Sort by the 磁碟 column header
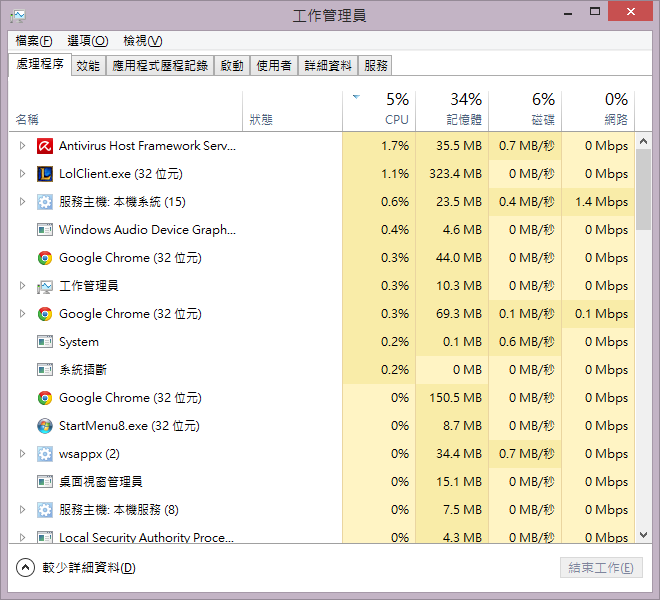This screenshot has width=660, height=600. tap(525, 111)
